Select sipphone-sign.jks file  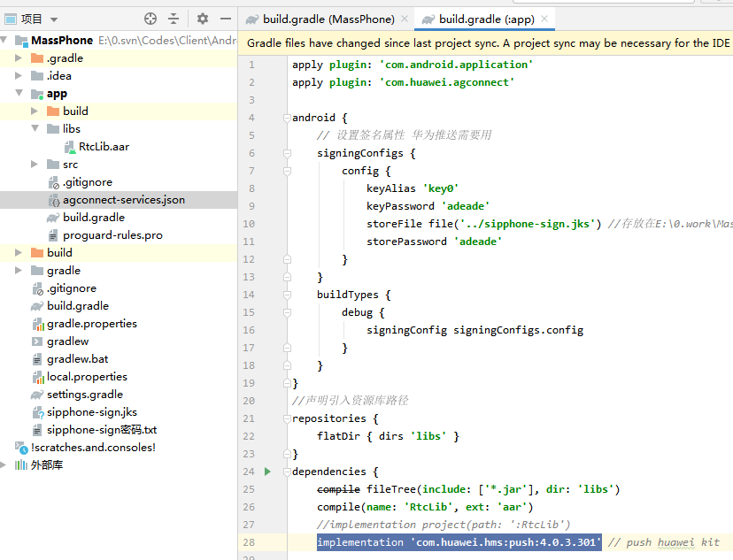click(92, 412)
